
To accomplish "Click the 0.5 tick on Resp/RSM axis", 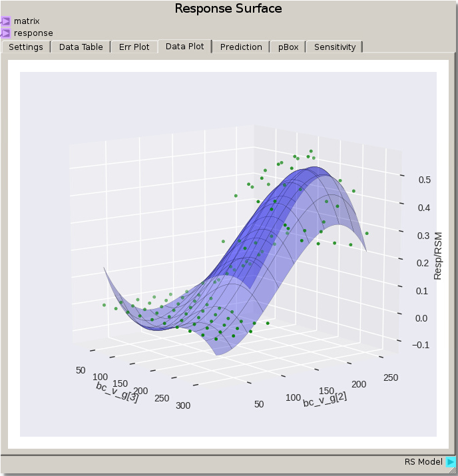I will click(x=423, y=180).
